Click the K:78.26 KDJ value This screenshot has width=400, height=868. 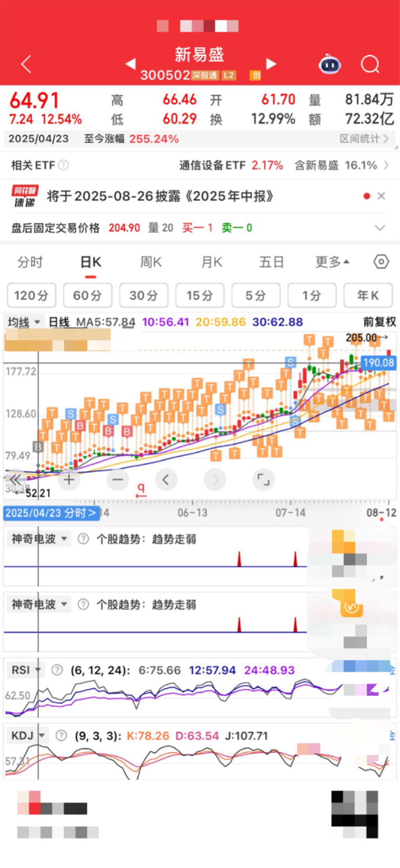pos(148,736)
